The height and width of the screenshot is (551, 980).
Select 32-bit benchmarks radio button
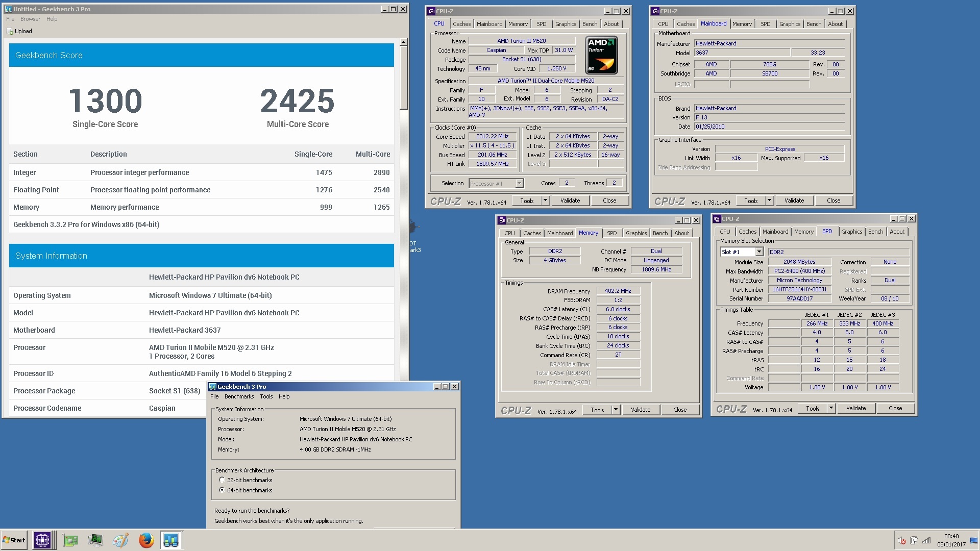tap(222, 480)
